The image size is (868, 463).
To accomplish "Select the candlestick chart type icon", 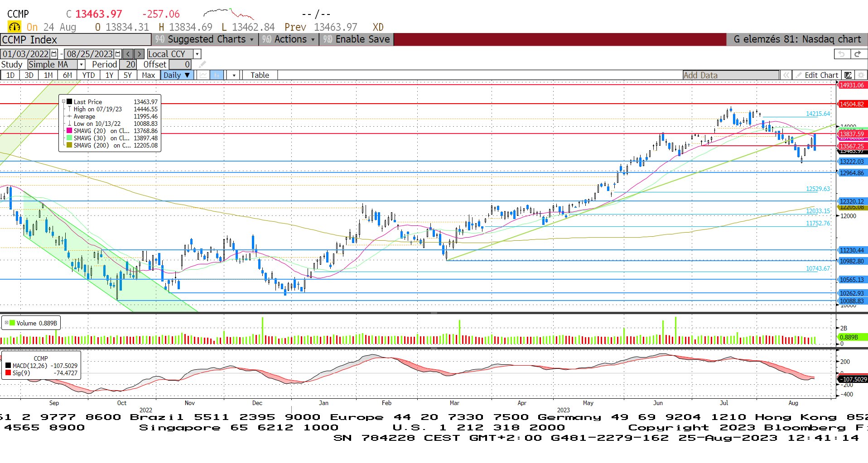I will (217, 75).
